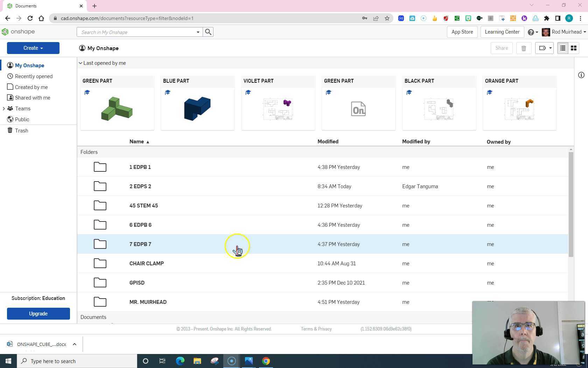The width and height of the screenshot is (588, 368).
Task: Switch to list view
Action: 562,48
